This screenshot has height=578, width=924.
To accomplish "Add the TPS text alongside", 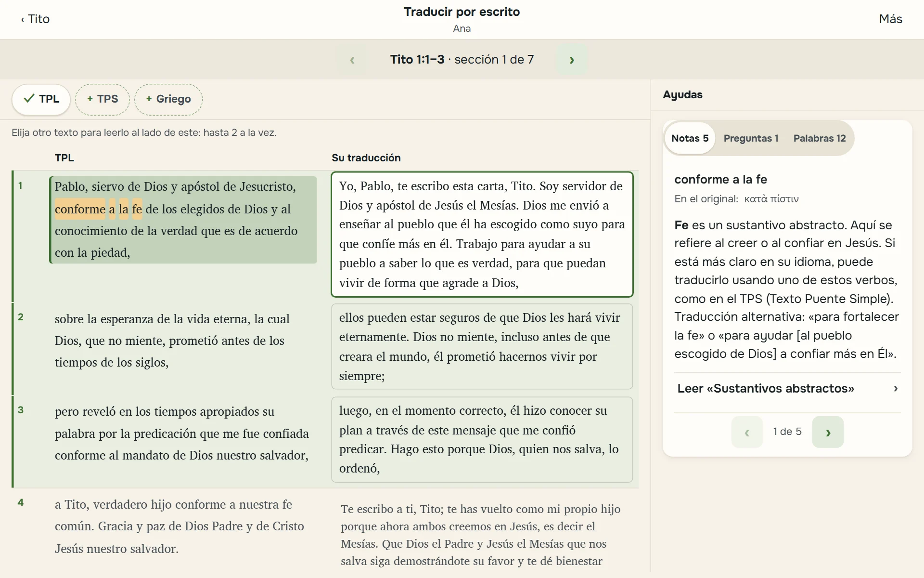I will point(103,99).
